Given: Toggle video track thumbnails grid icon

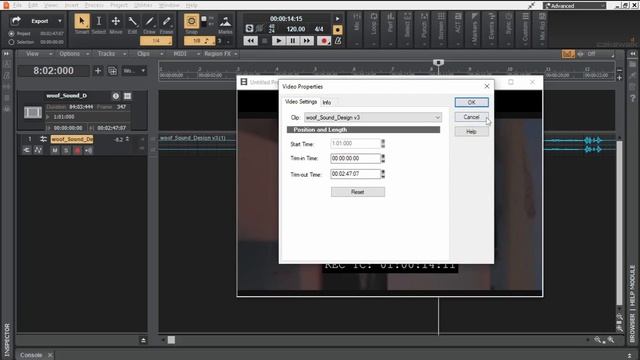Looking at the screenshot, I should tap(128, 96).
